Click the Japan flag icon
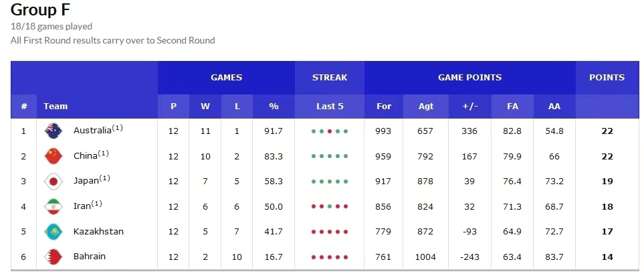 click(53, 181)
